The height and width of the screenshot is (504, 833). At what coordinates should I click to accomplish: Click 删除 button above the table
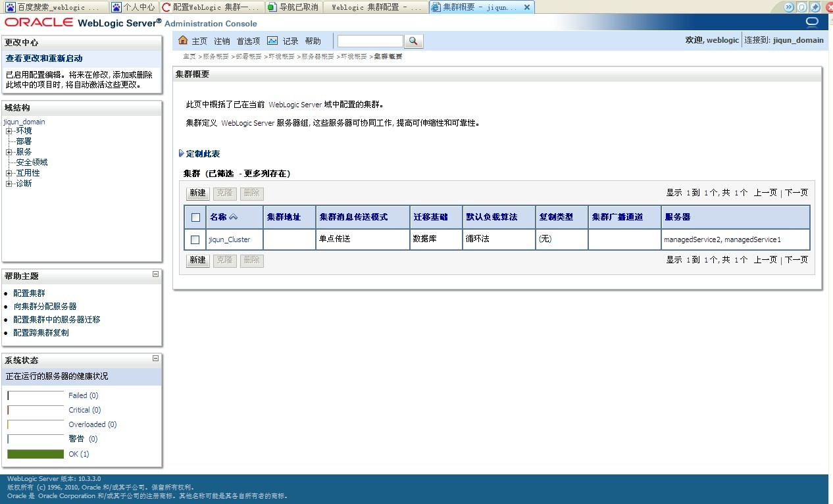point(251,193)
